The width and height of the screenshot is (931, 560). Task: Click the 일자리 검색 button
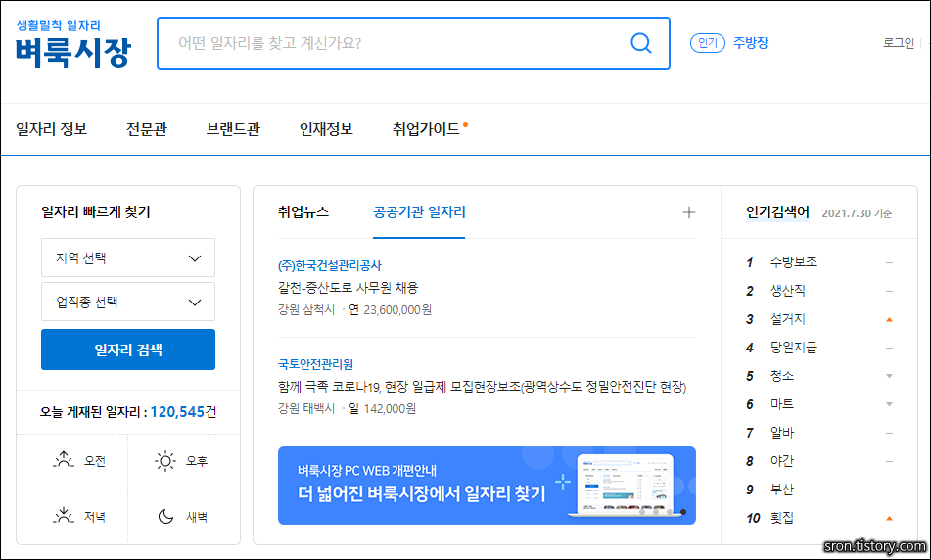pos(128,350)
